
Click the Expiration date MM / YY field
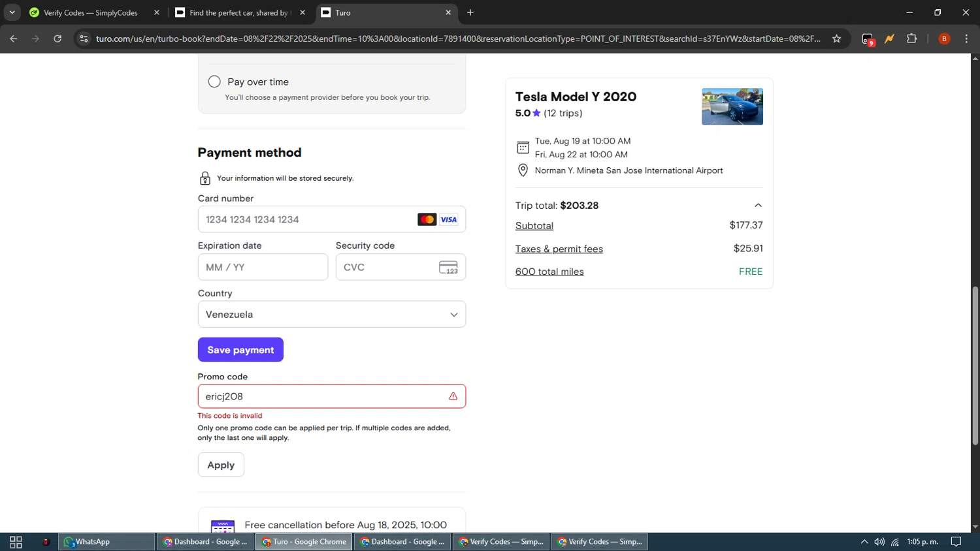(263, 267)
